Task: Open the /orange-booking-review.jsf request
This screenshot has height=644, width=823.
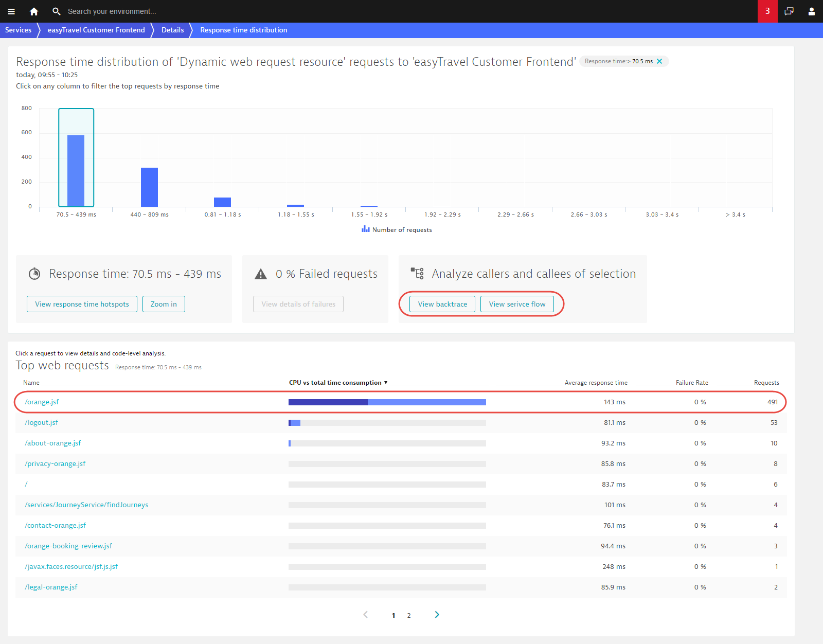Action: [68, 546]
